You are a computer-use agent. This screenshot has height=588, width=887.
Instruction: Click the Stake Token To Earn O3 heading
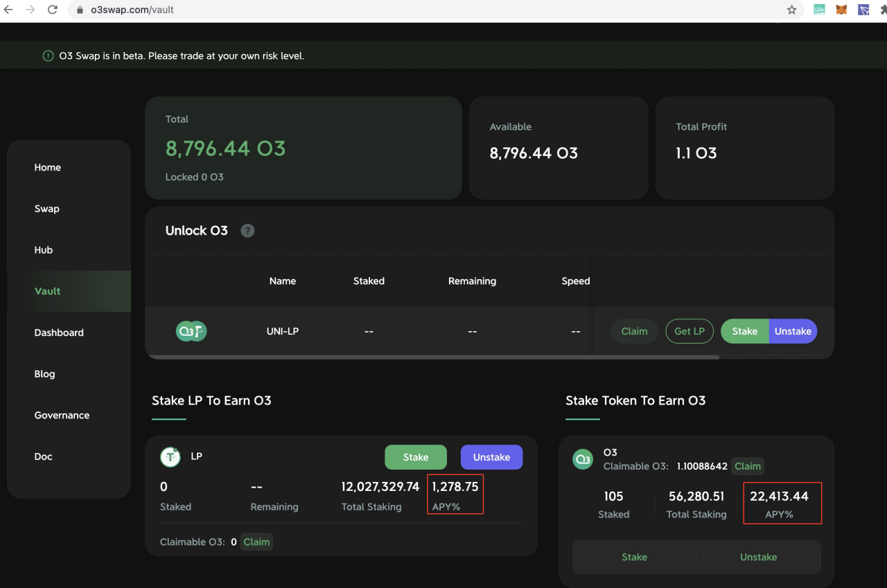point(635,400)
